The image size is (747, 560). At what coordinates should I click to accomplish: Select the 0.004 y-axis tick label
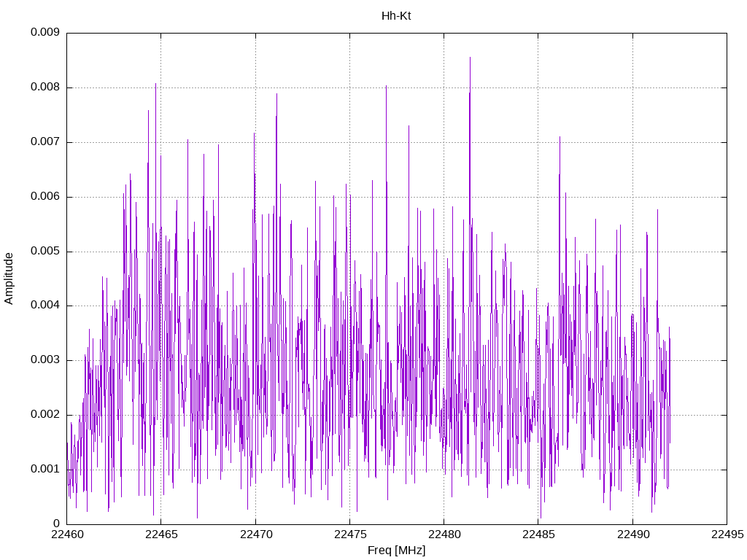45,305
